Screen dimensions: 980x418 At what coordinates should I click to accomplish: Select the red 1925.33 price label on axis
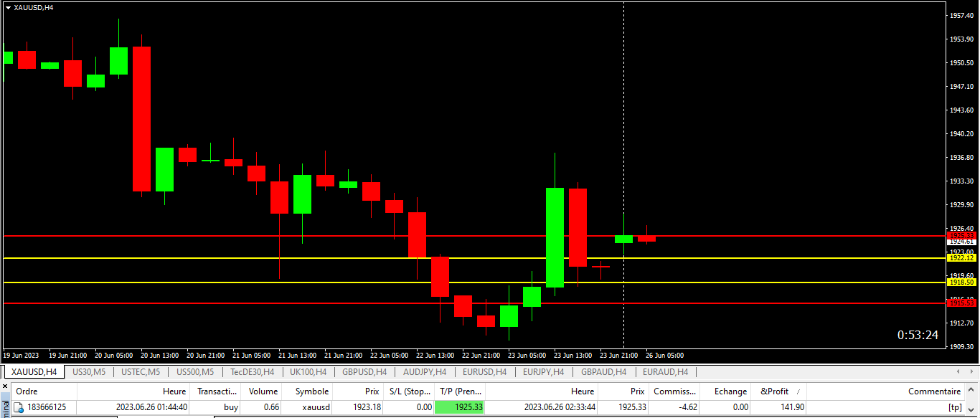click(961, 235)
